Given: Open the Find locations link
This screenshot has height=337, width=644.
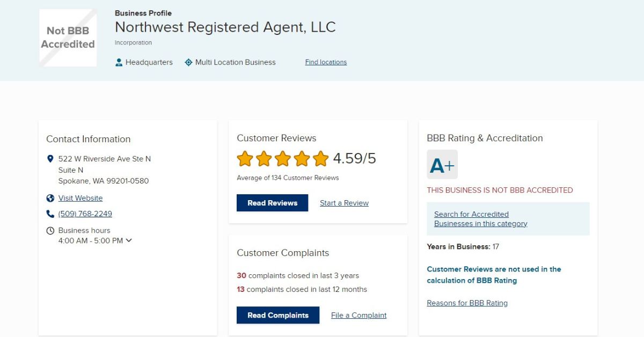Looking at the screenshot, I should click(325, 62).
